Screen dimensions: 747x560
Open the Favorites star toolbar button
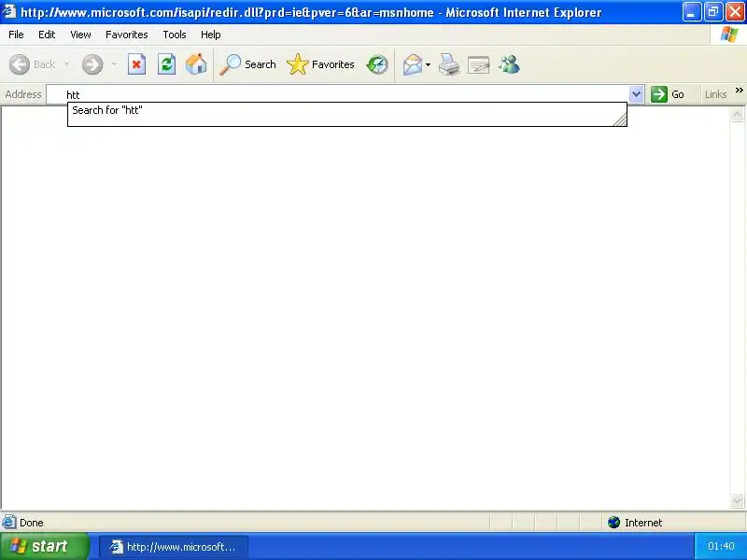point(320,64)
